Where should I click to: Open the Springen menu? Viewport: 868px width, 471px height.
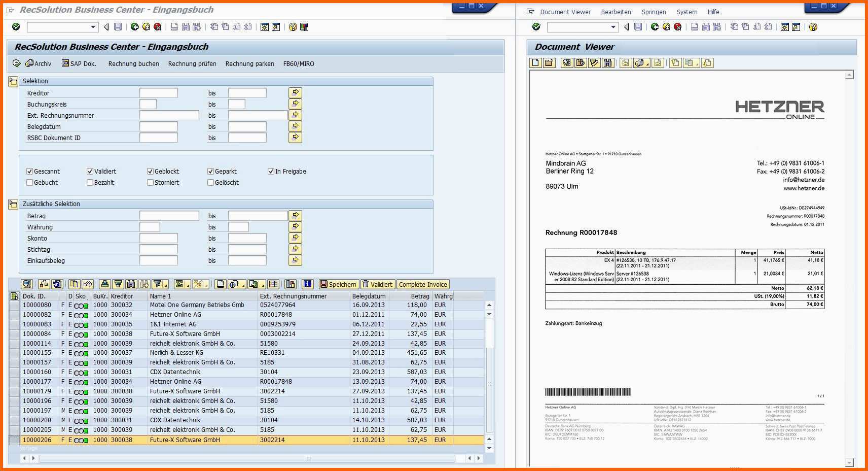coord(654,12)
